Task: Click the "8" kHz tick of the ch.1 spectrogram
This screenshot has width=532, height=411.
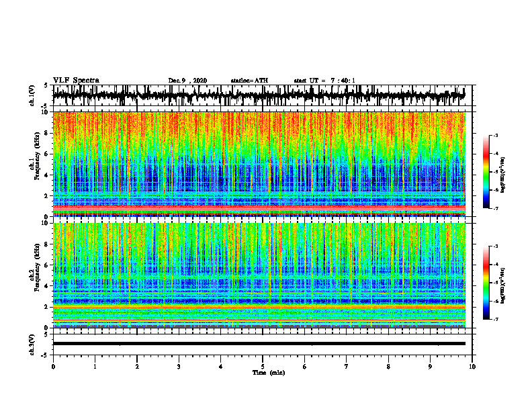Action: 47,133
